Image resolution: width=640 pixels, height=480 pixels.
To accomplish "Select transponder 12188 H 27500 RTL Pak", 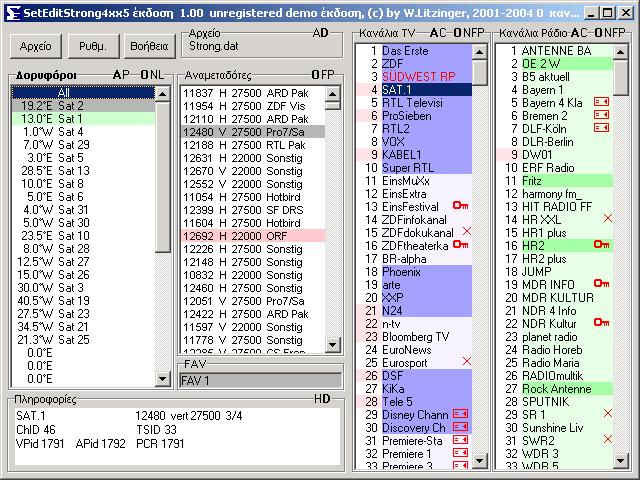I will click(253, 145).
